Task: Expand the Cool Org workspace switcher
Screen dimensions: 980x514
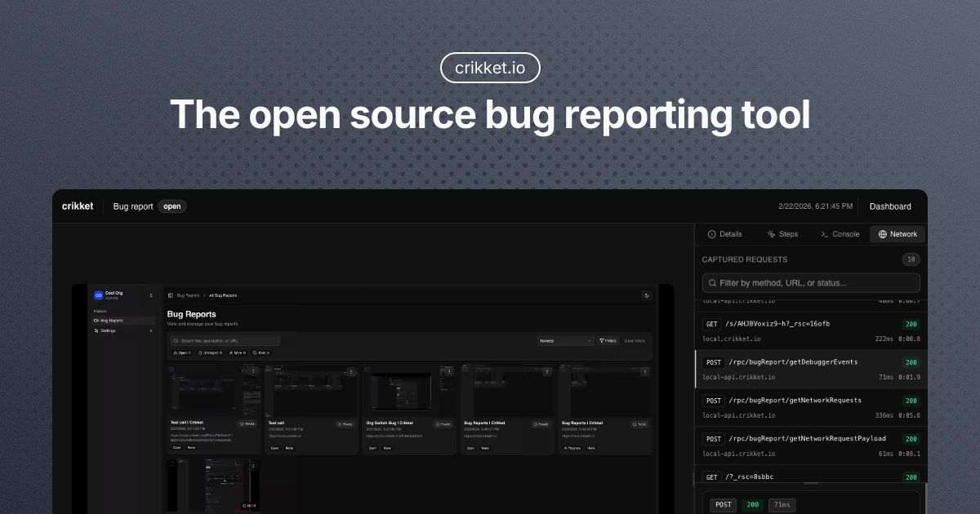Action: click(x=151, y=294)
